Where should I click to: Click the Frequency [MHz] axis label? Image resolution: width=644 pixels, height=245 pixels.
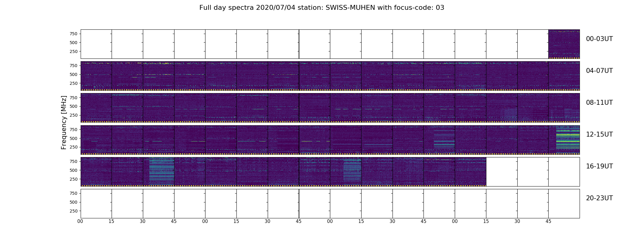click(x=64, y=123)
